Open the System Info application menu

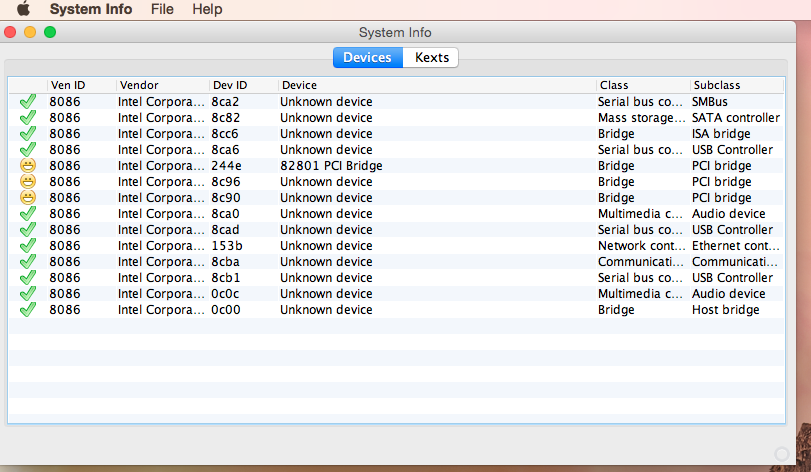91,9
